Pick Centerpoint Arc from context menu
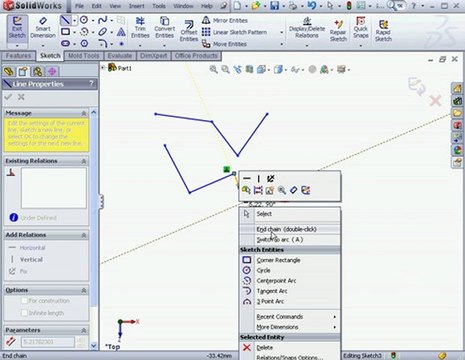The width and height of the screenshot is (465, 360). [x=290, y=281]
